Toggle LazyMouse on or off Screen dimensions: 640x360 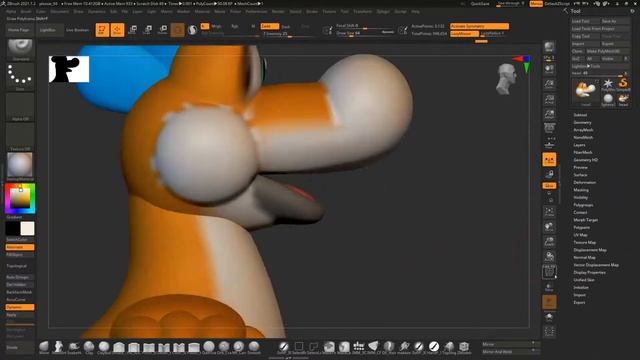pyautogui.click(x=464, y=34)
